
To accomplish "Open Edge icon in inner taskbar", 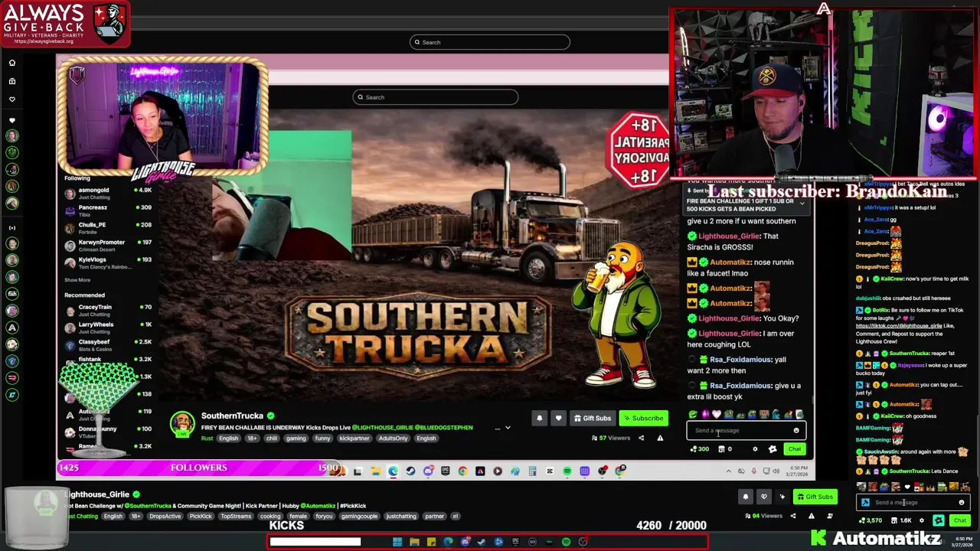I will [x=393, y=471].
